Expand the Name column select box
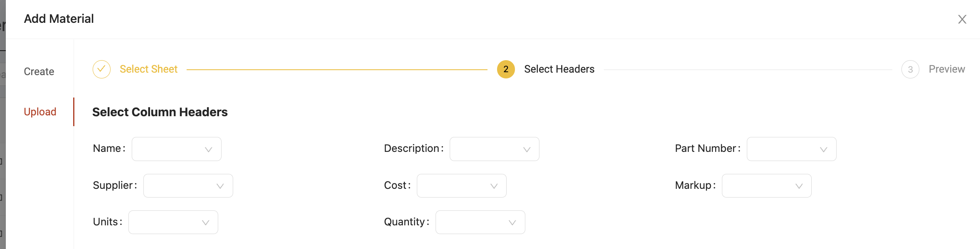Viewport: 980px width, 249px height. (x=177, y=149)
